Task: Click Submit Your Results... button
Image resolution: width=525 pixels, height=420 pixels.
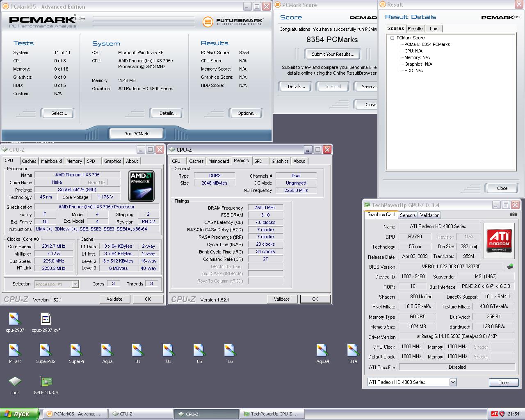Action: (x=333, y=54)
